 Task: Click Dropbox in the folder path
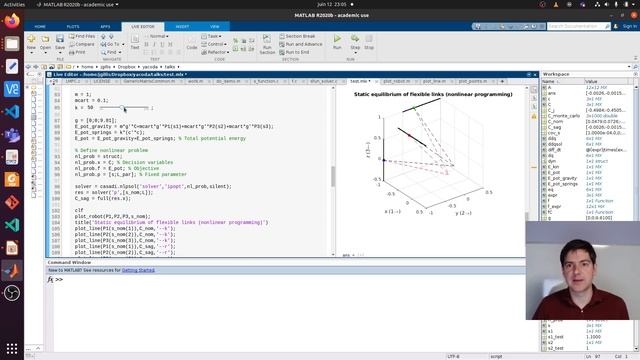pos(126,67)
